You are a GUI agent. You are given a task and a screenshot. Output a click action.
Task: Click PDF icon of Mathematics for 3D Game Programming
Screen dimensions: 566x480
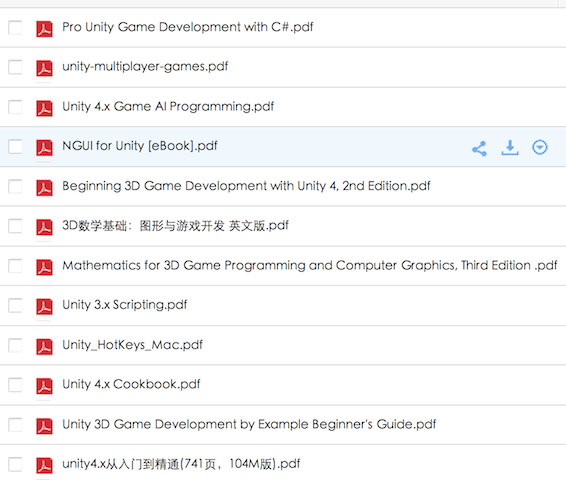tap(44, 267)
